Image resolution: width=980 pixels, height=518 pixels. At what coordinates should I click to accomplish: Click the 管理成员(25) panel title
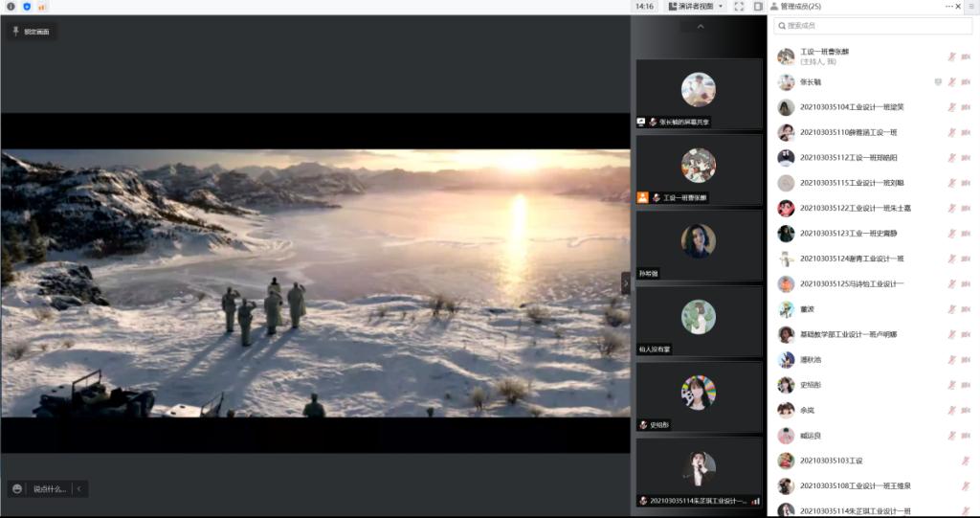tap(800, 7)
